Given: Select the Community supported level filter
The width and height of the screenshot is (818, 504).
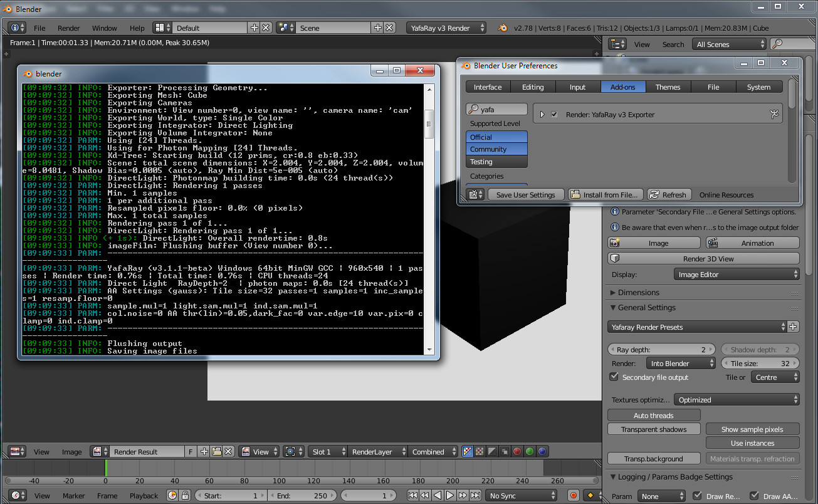Looking at the screenshot, I should click(x=496, y=149).
